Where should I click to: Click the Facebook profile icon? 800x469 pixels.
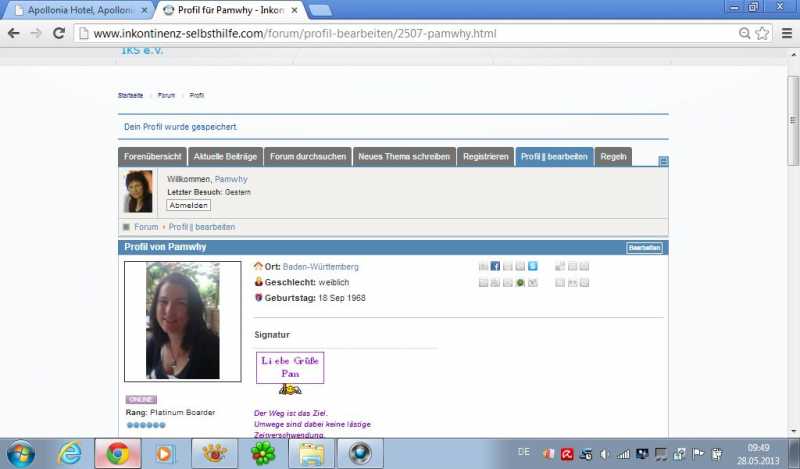click(495, 267)
